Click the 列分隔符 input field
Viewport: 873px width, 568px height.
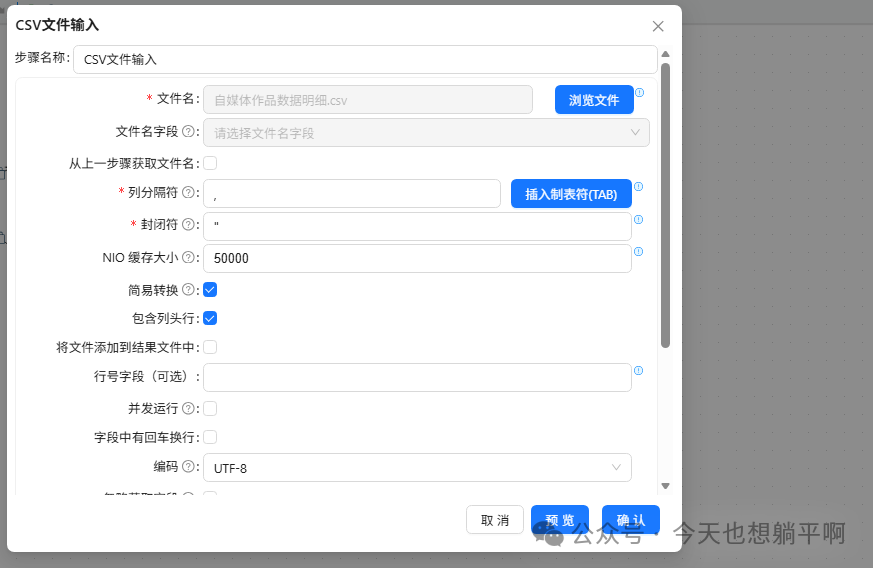(352, 194)
